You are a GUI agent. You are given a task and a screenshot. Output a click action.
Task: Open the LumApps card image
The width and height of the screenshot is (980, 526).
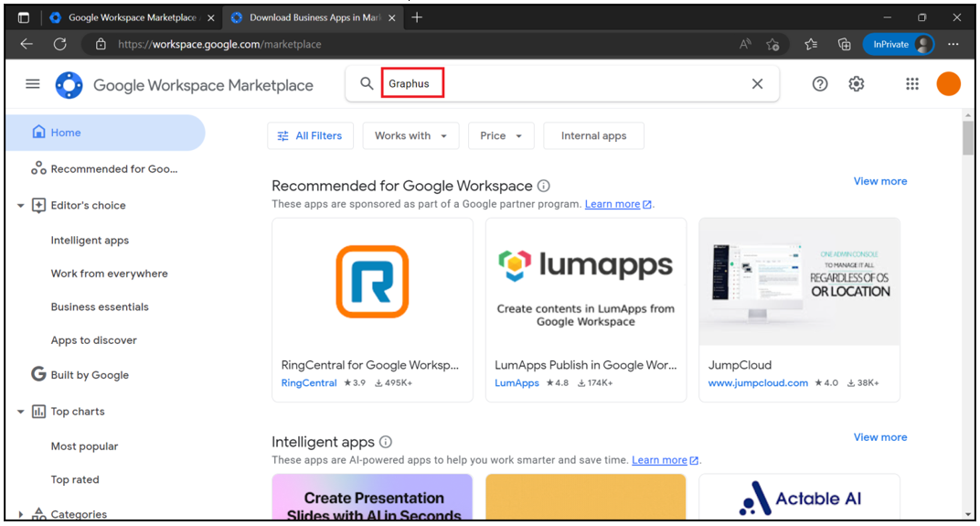[x=586, y=282]
